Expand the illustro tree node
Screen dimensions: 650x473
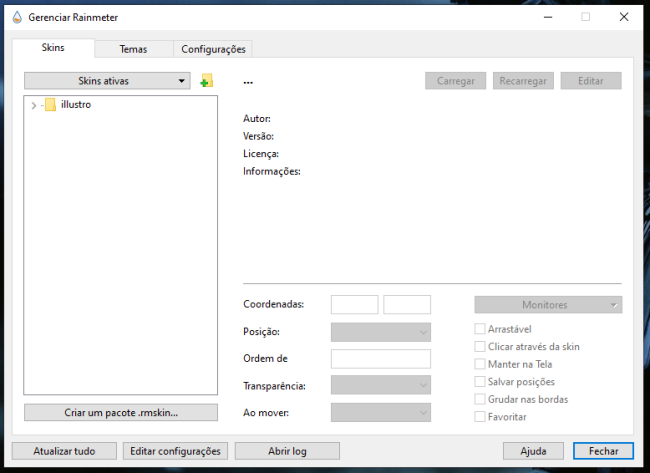click(34, 105)
